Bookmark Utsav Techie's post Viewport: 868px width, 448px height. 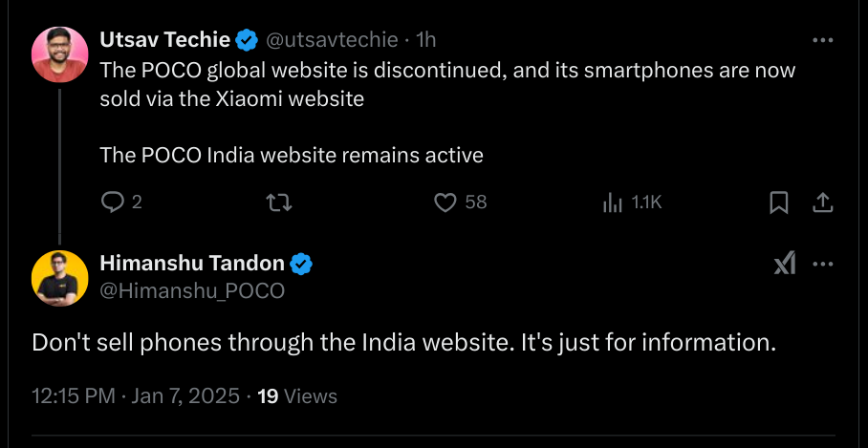779,203
